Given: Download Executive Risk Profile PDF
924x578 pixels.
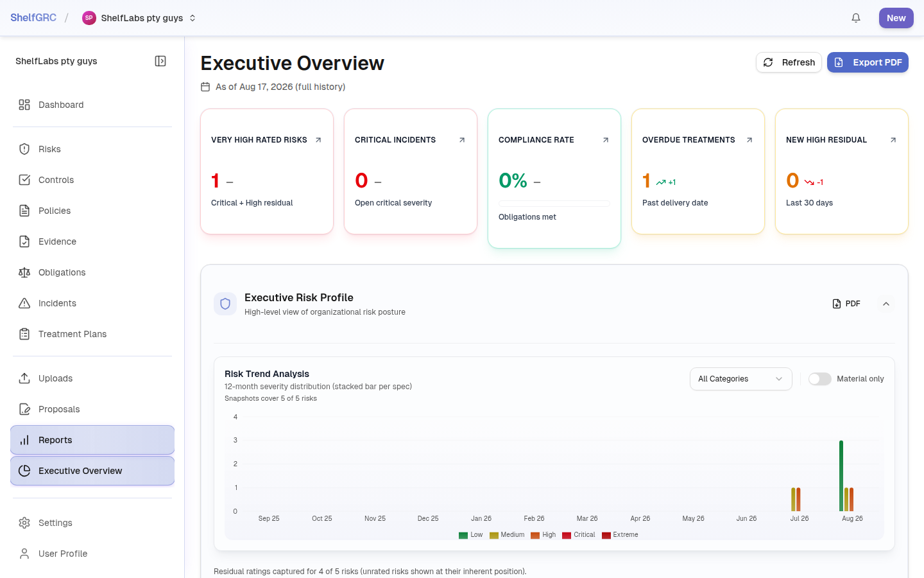Looking at the screenshot, I should [x=846, y=304].
